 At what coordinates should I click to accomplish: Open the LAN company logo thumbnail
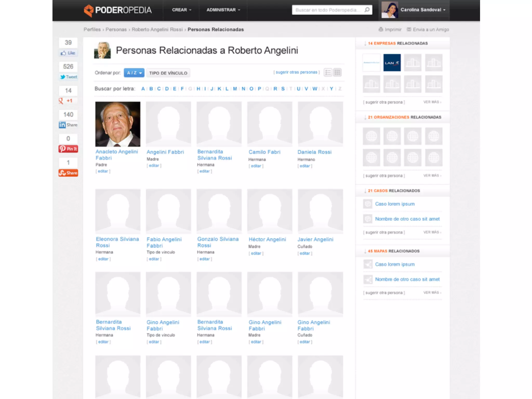point(392,63)
